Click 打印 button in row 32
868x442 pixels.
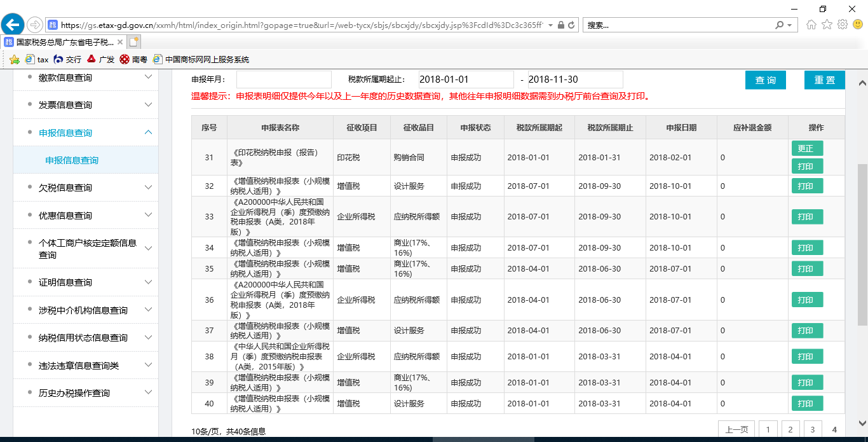807,186
